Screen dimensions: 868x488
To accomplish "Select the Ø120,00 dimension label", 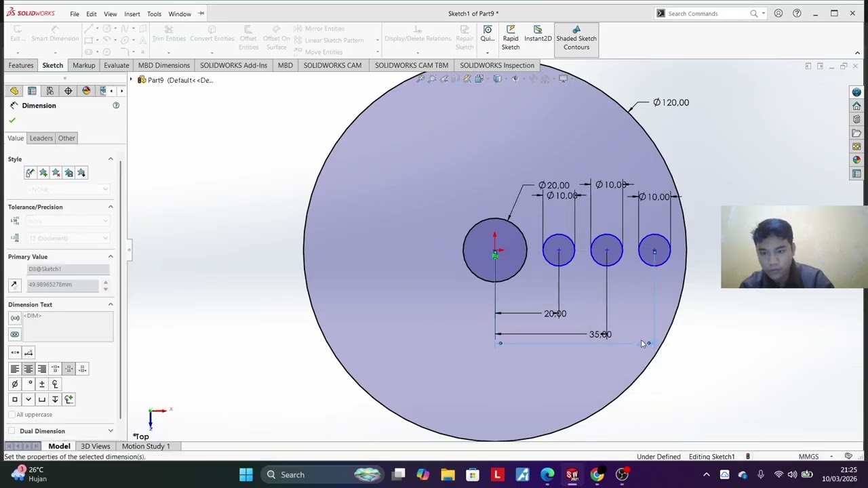I will tap(671, 102).
